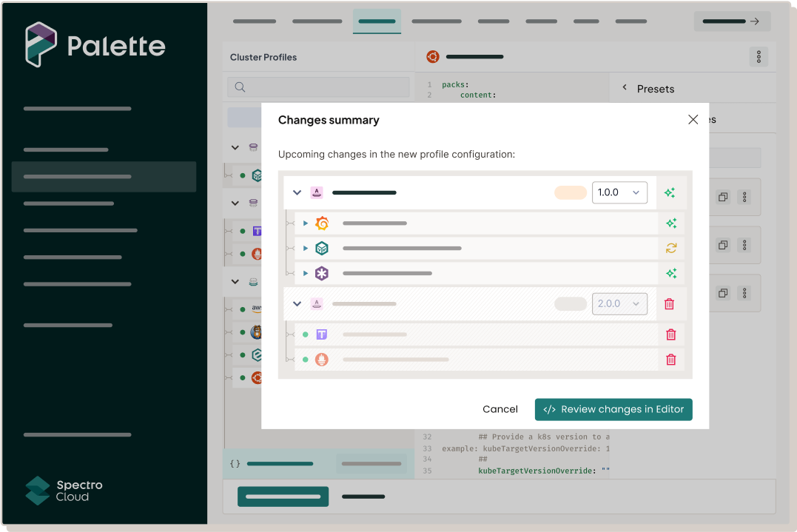Click the pink profile icon on 1.0.0 row
The width and height of the screenshot is (797, 532).
click(317, 192)
